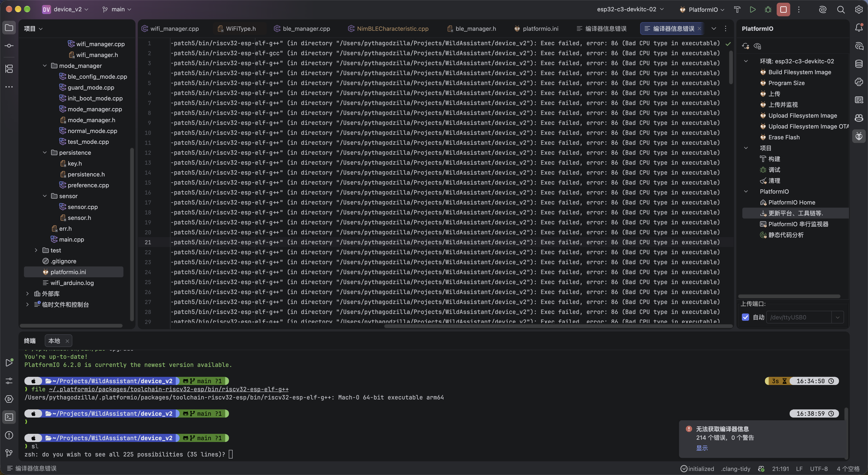Viewport: 868px width, 475px height.
Task: Click the PlatformIO panel refresh icon
Action: (x=745, y=46)
